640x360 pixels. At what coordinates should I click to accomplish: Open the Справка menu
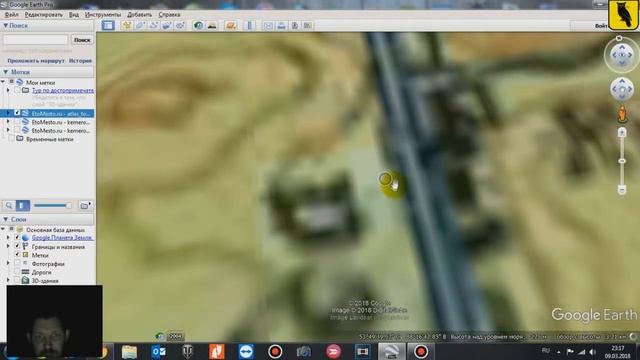(x=169, y=14)
